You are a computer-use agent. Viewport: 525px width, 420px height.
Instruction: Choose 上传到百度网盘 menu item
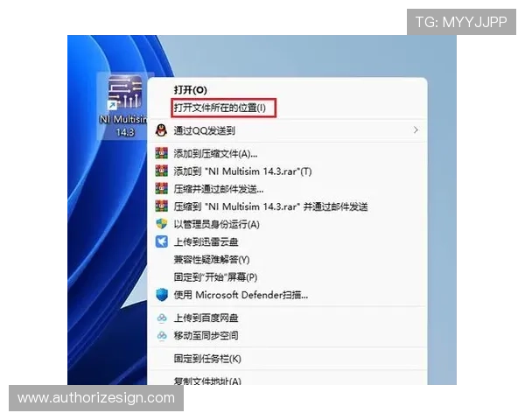coord(287,318)
